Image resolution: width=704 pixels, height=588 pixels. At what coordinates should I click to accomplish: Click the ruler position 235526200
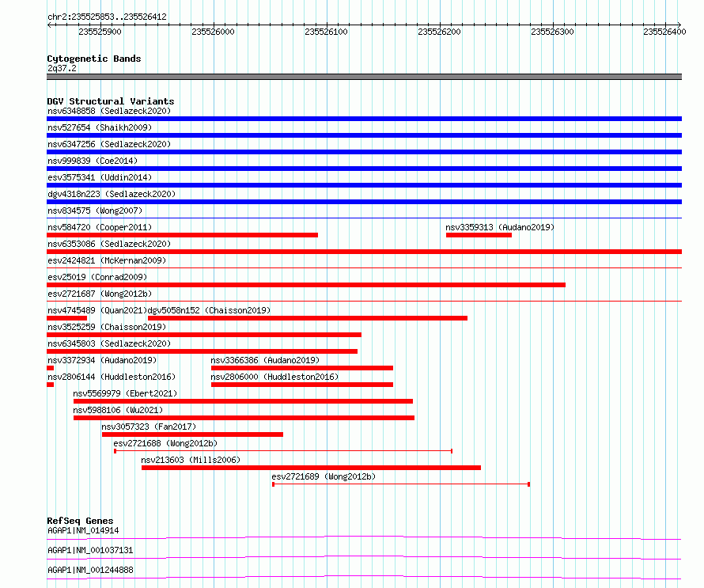[440, 32]
